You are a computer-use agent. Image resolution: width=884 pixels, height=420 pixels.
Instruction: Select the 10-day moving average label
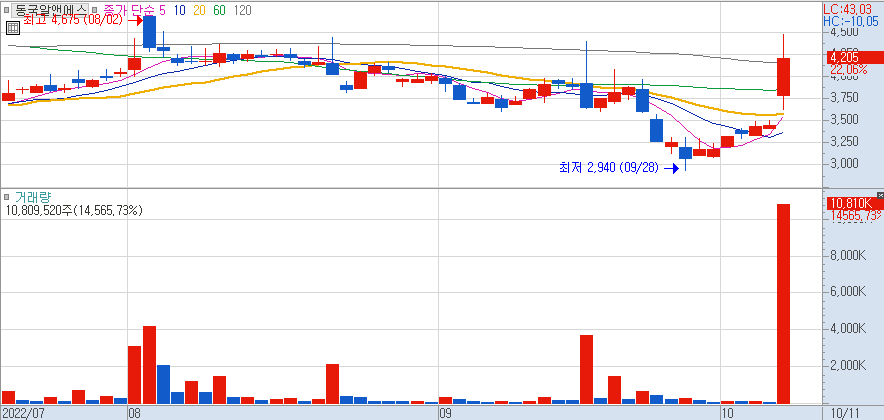pyautogui.click(x=180, y=10)
